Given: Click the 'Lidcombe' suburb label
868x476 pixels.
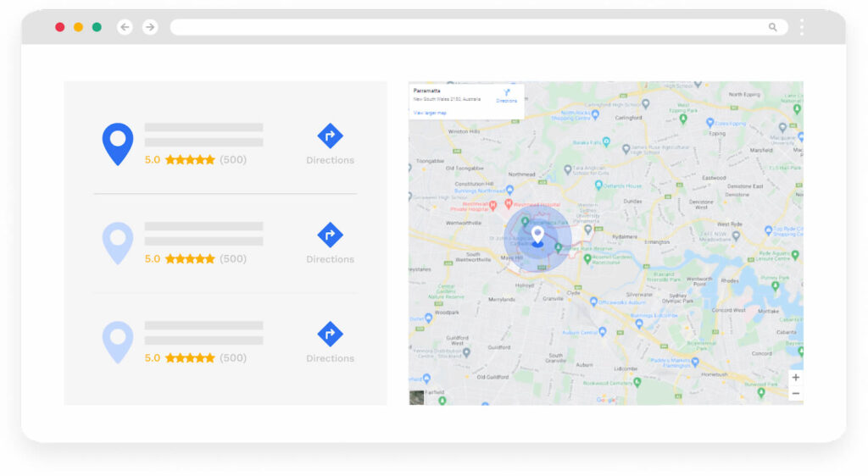Looking at the screenshot, I should pyautogui.click(x=626, y=368).
